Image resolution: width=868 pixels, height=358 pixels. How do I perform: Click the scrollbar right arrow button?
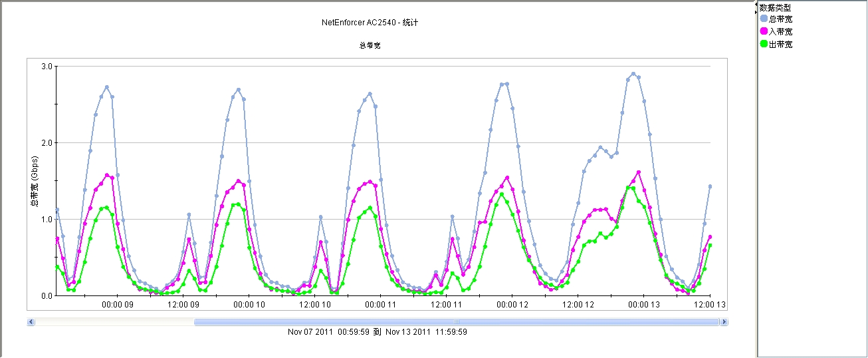(x=724, y=322)
